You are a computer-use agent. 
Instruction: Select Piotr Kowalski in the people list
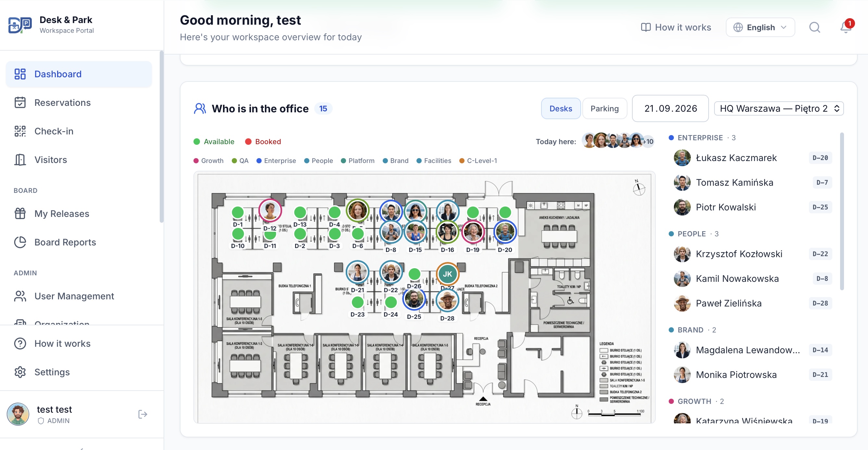tap(753, 207)
